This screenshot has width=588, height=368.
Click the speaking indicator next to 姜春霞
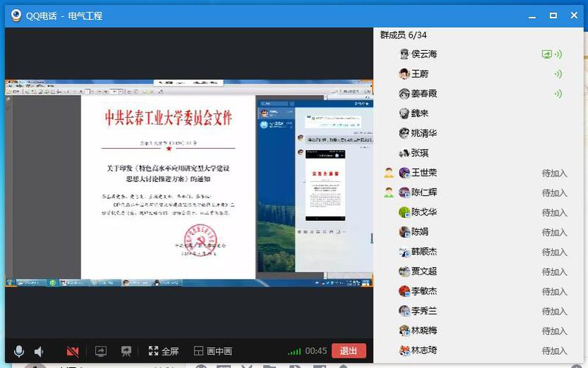tap(558, 94)
